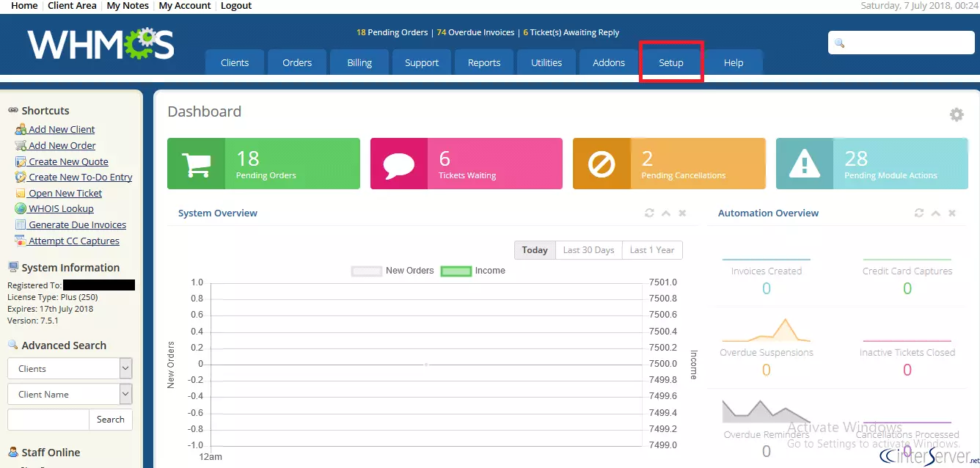
Task: Switch the chart to Last 1 Year
Action: (651, 249)
